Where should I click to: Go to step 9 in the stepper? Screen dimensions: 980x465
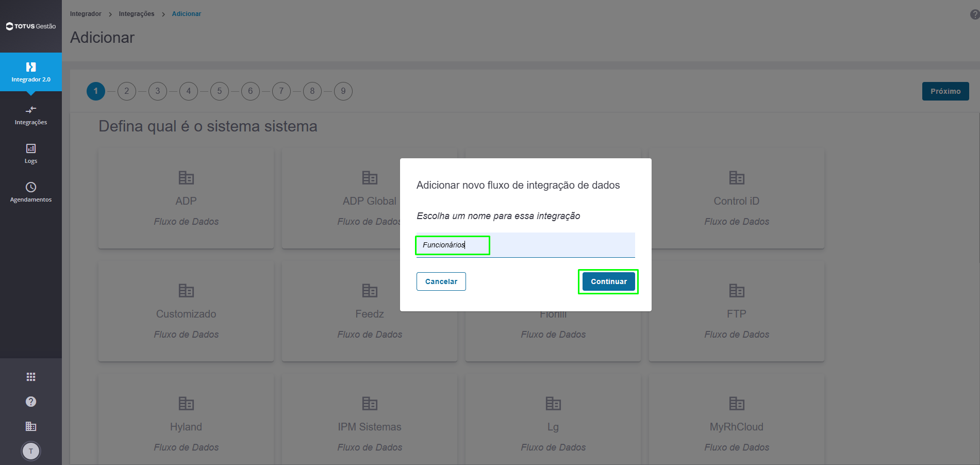tap(343, 91)
